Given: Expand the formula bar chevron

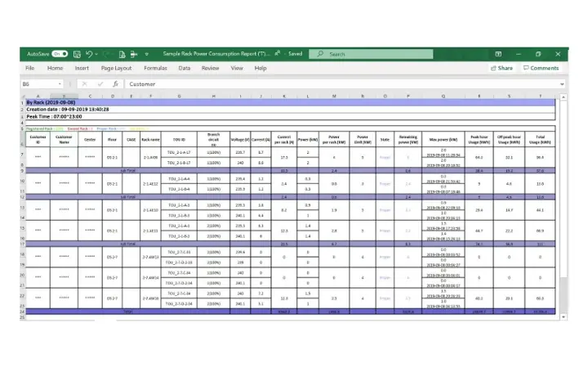Looking at the screenshot, I should (562, 83).
